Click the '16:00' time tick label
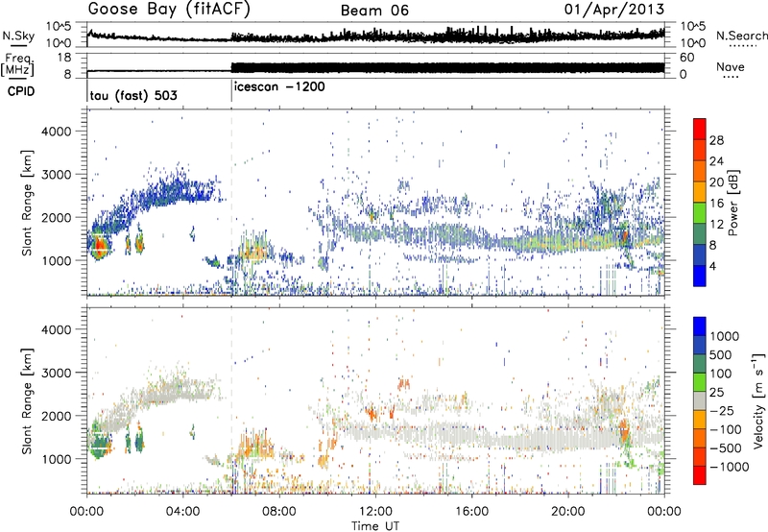The image size is (768, 532). click(471, 512)
